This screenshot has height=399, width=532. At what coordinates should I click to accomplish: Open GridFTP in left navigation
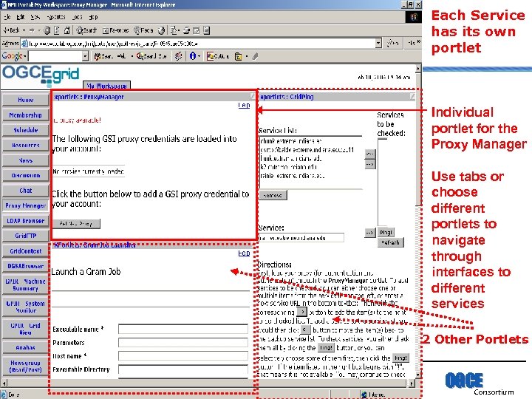point(25,236)
